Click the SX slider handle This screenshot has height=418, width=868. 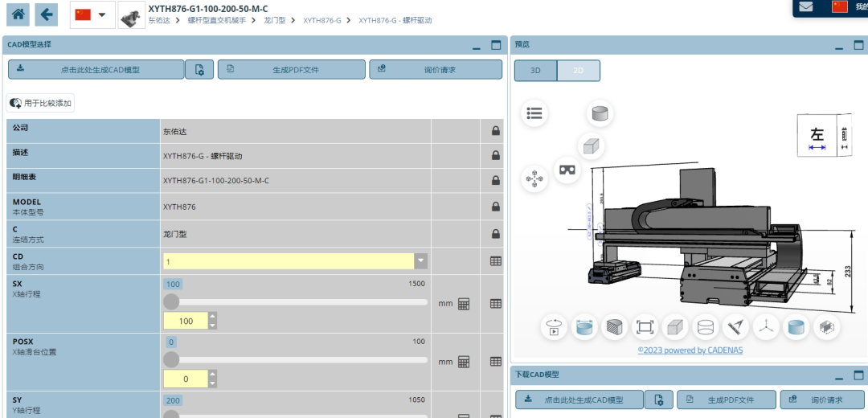point(172,301)
